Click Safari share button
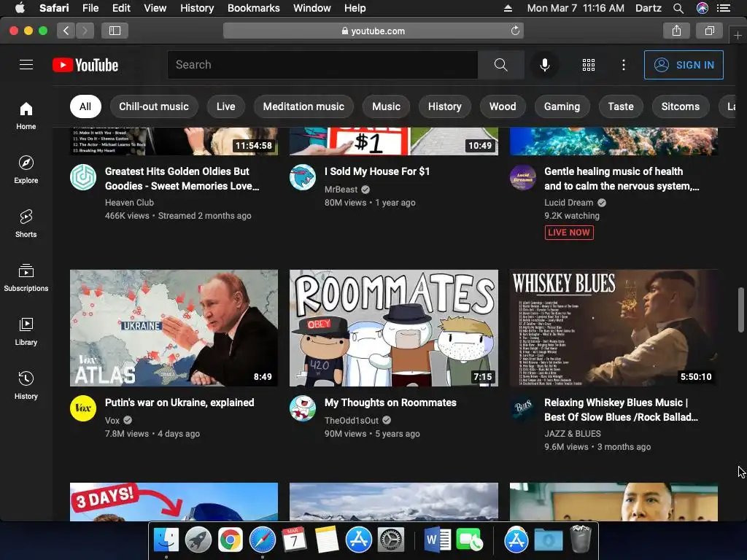This screenshot has width=747, height=560. click(676, 31)
